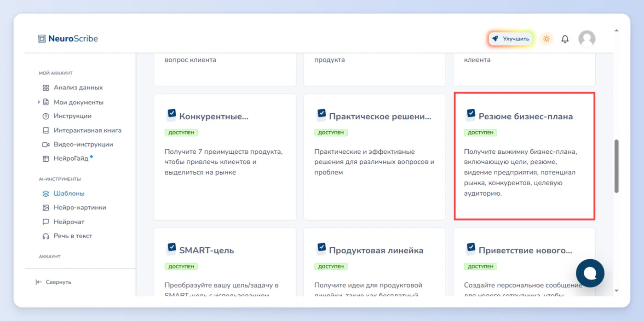This screenshot has height=321, width=644.
Task: Click ДОСТУПЕН badge on Резюме бизнес-плана
Action: coord(481,133)
